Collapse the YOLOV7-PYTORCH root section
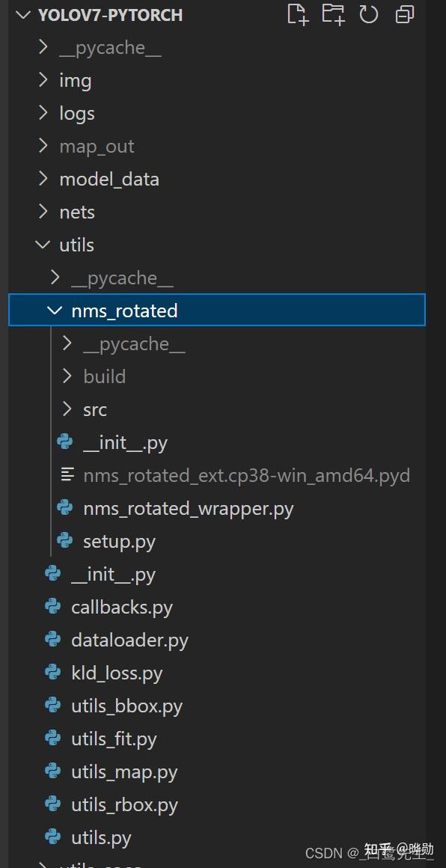The width and height of the screenshot is (446, 868). [x=24, y=15]
